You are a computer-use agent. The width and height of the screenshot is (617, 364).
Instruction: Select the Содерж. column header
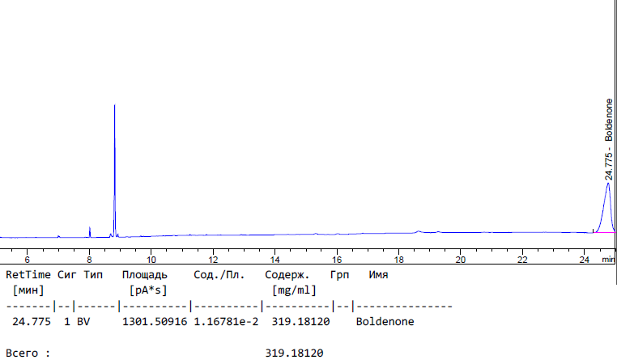[x=287, y=275]
